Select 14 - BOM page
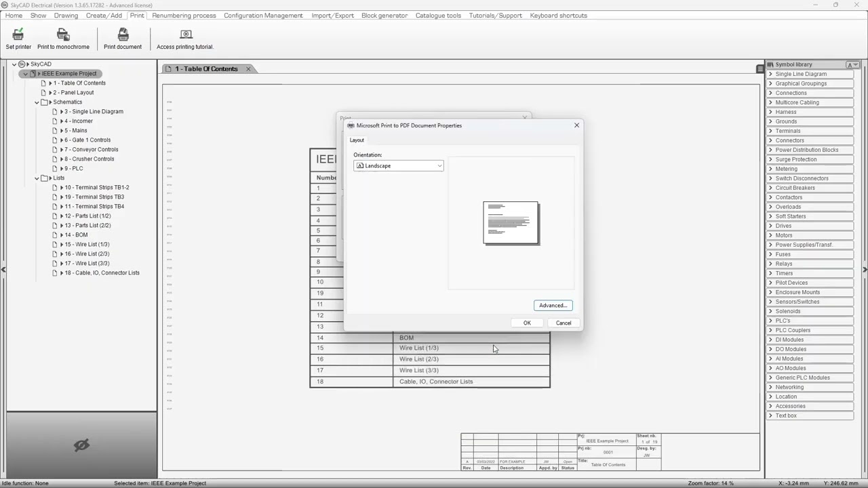The width and height of the screenshot is (868, 488). [x=76, y=235]
